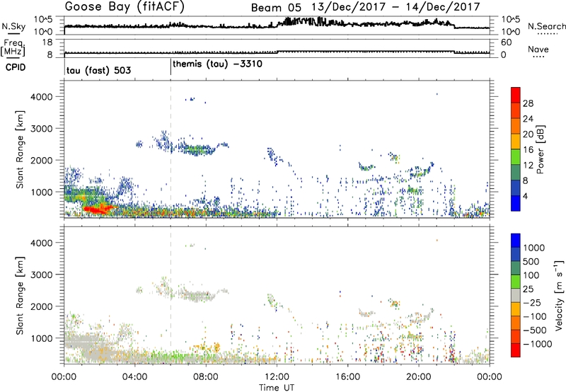Click the date range '13/Dec/2017 – 14/Dec/2017'
Viewport: 566px width, 392px height.
pyautogui.click(x=396, y=7)
